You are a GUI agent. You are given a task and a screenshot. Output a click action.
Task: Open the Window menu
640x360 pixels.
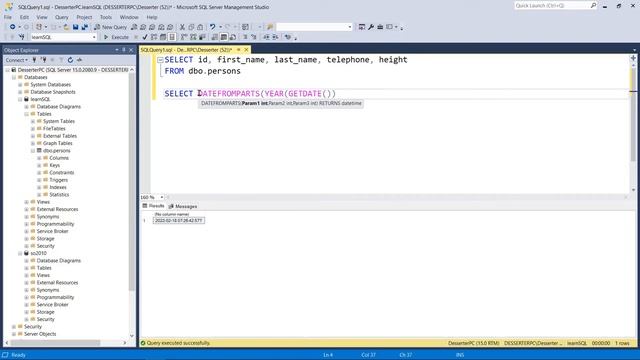pos(129,17)
